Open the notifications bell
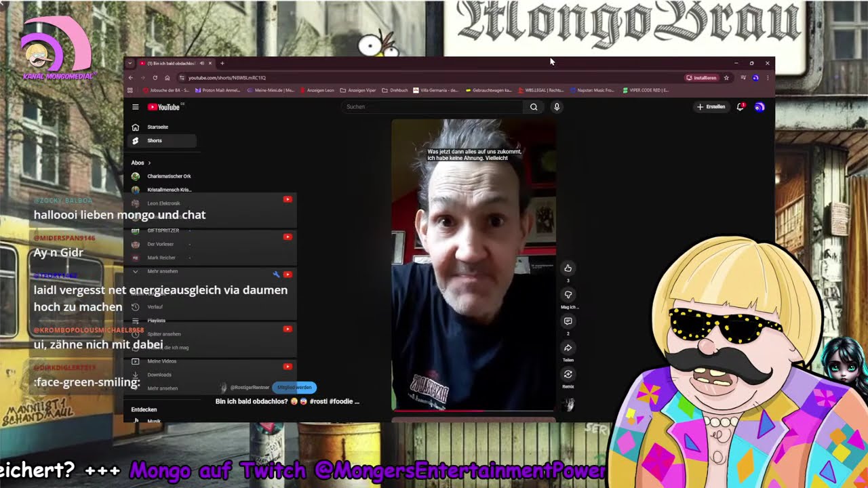 741,107
